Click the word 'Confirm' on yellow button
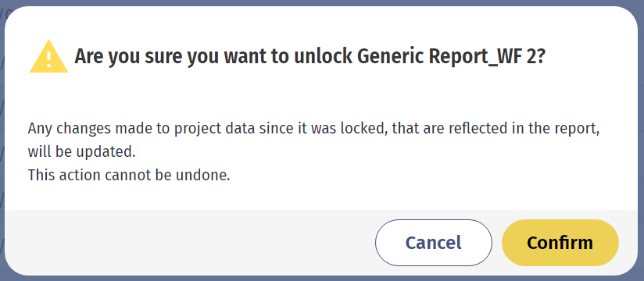 (x=560, y=243)
